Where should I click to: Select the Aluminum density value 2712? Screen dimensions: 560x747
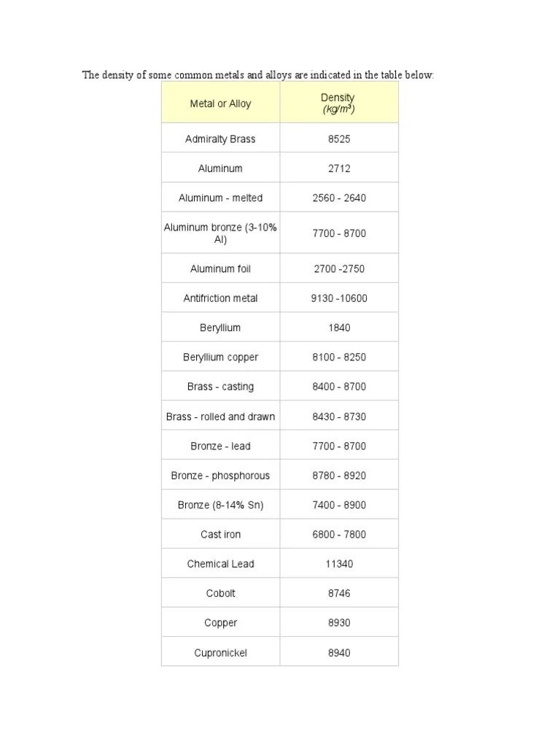[339, 169]
